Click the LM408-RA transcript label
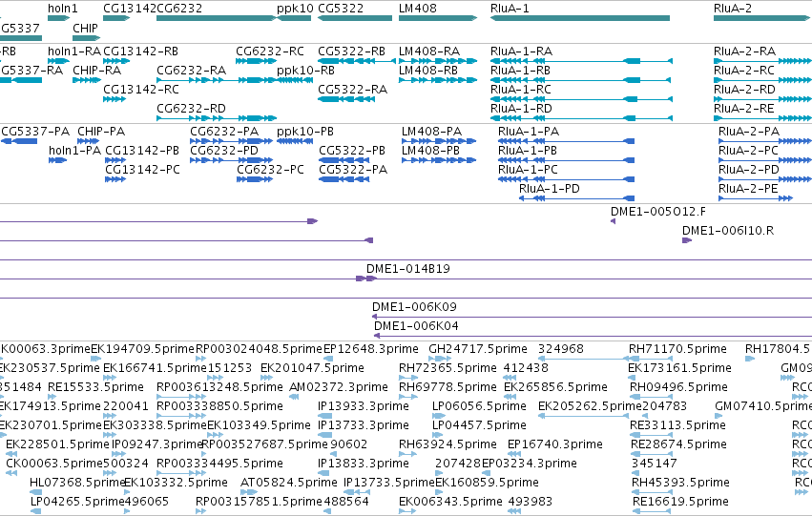 [x=429, y=52]
